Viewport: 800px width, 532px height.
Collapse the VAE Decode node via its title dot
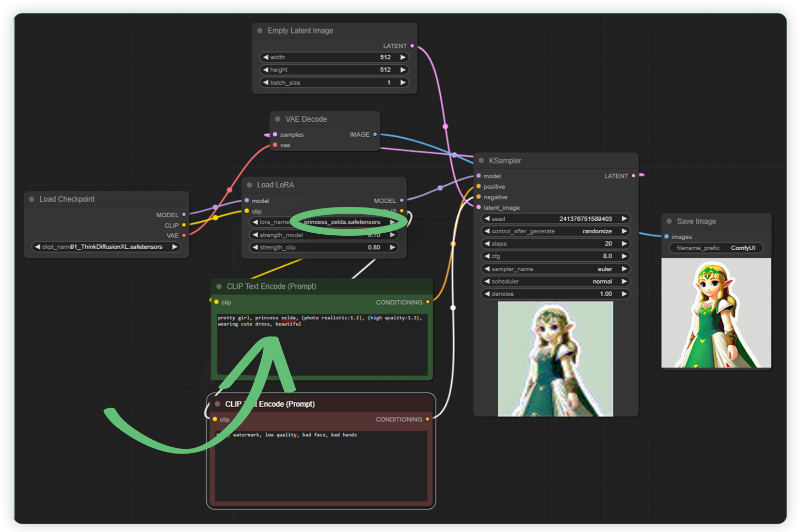(x=278, y=119)
